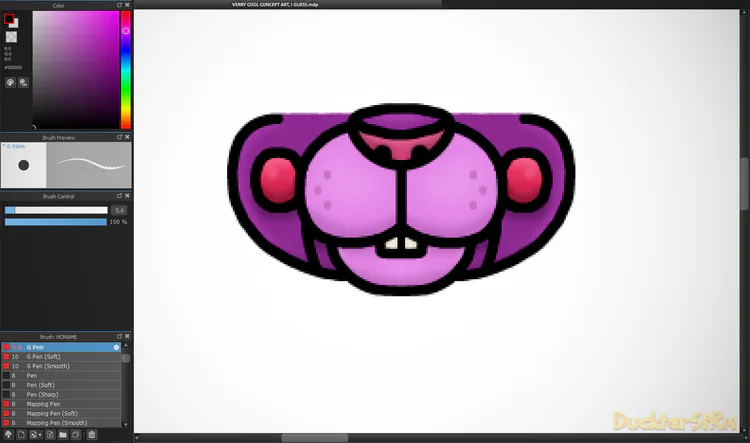This screenshot has height=443, width=750.
Task: Click the brush folder icon
Action: [x=63, y=434]
